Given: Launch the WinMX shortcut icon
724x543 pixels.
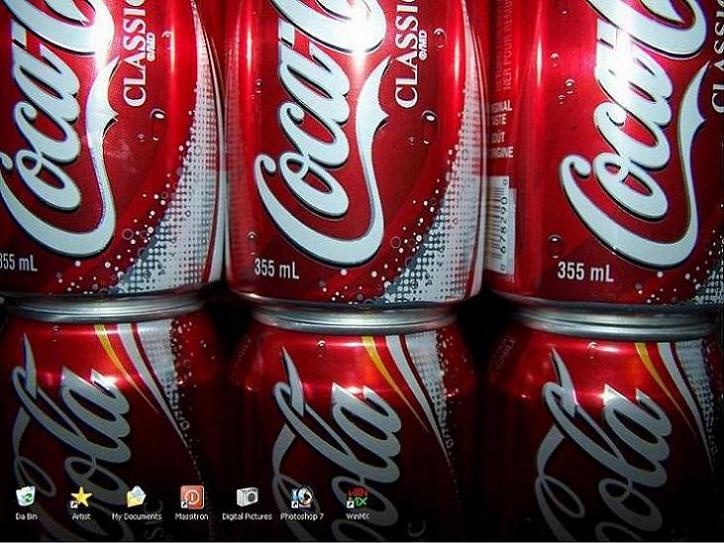Looking at the screenshot, I should (357, 498).
